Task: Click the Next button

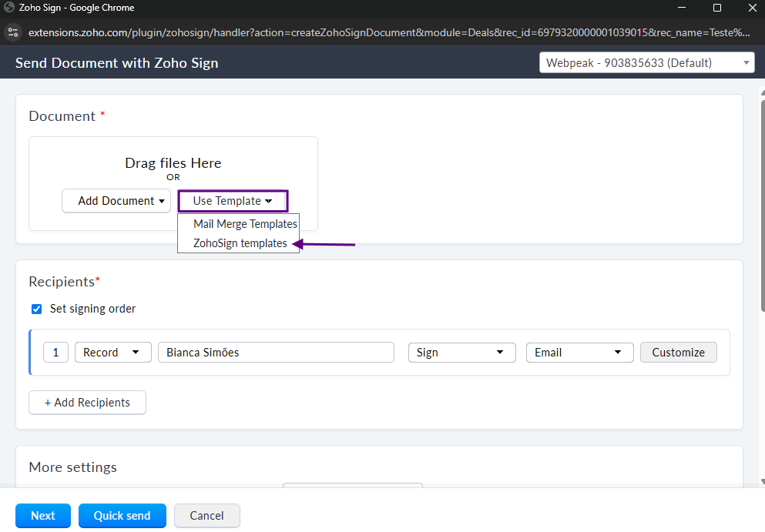Action: 43,515
